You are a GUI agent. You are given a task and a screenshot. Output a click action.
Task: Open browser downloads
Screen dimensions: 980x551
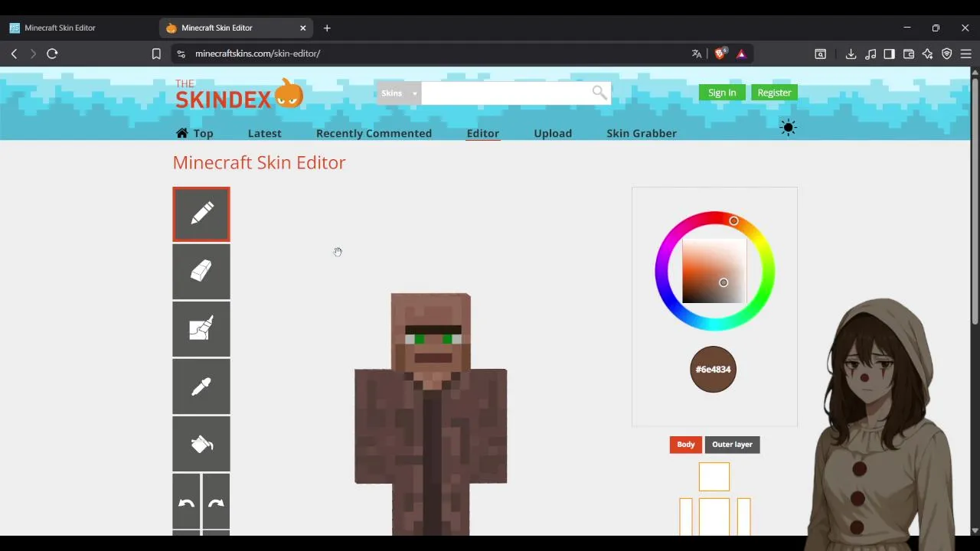click(851, 54)
